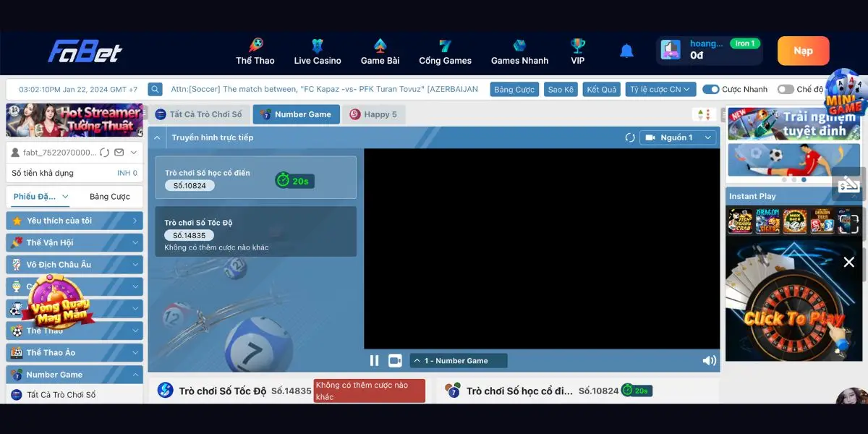Collapse the Truyền hình trực tiếp panel
Image resolution: width=868 pixels, height=434 pixels.
coord(157,137)
